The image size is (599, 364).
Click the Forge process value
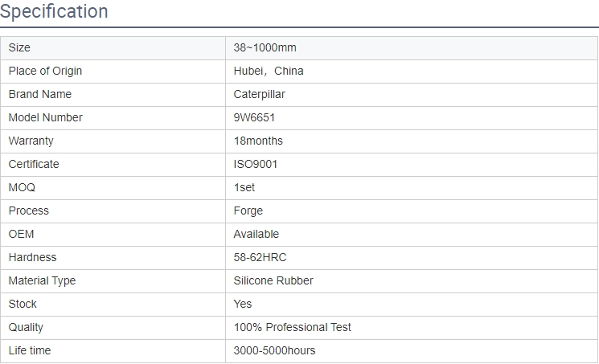[x=248, y=211]
